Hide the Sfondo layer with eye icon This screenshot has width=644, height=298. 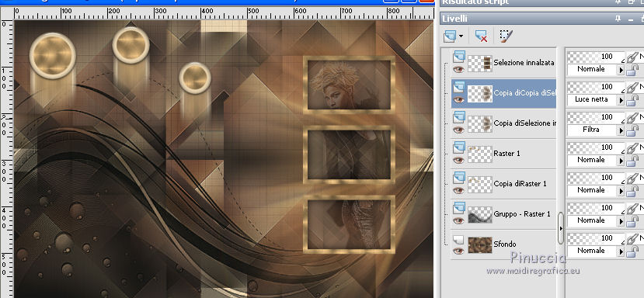(x=458, y=251)
